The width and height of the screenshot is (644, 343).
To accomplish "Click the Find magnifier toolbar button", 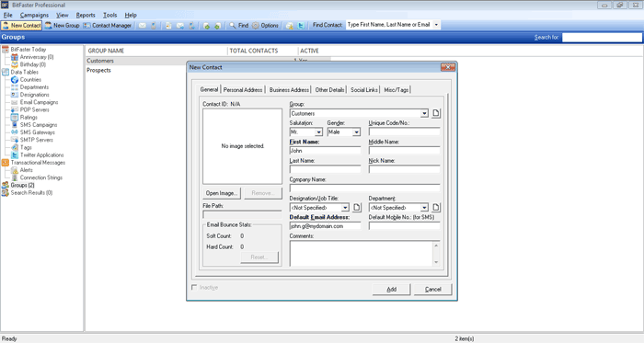I will pos(238,26).
